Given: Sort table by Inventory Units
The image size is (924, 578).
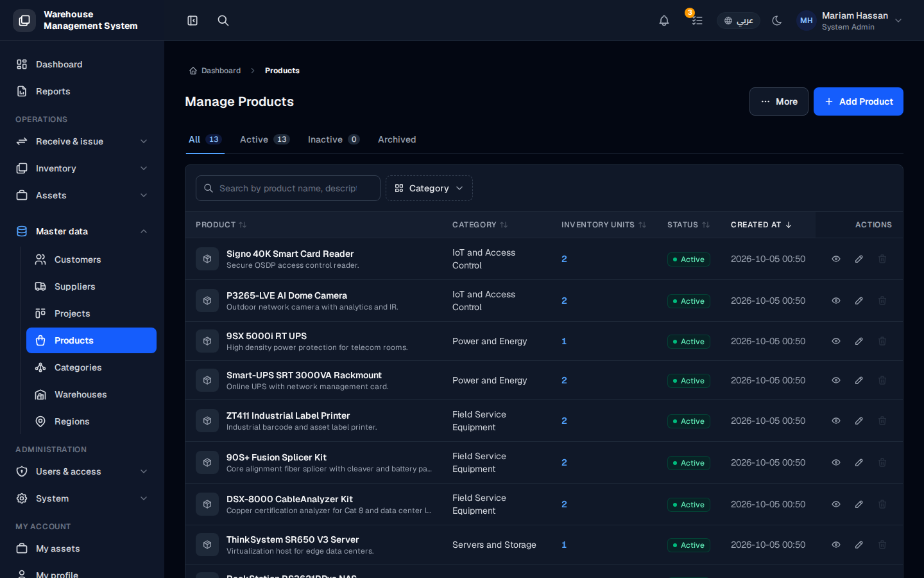Looking at the screenshot, I should tap(604, 225).
